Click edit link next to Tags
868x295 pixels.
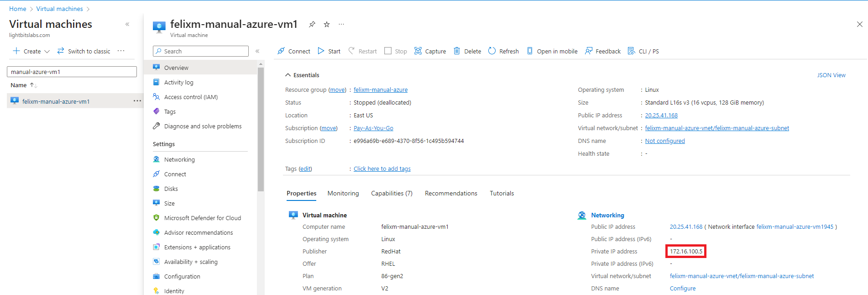coord(305,169)
